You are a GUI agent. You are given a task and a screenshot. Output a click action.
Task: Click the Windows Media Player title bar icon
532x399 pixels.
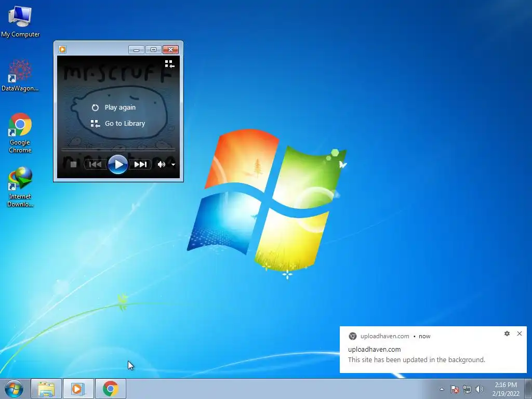(x=62, y=49)
